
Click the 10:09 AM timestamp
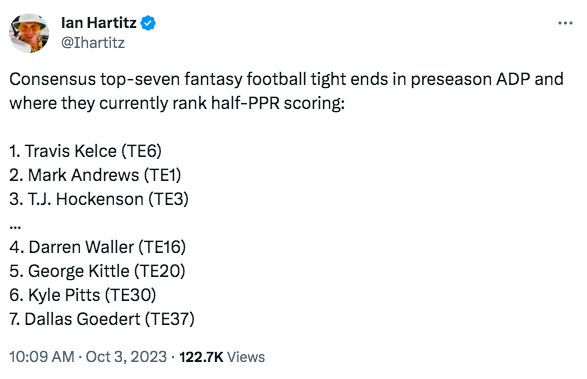[42, 357]
